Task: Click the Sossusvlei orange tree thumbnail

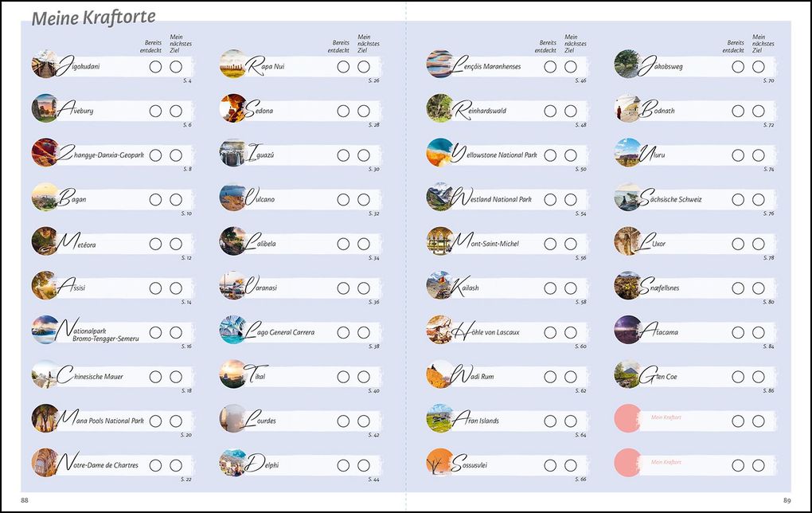Action: click(x=440, y=462)
